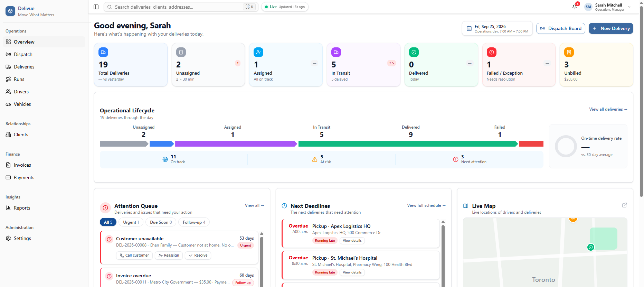
Task: Click the On track target icon
Action: pos(165,159)
